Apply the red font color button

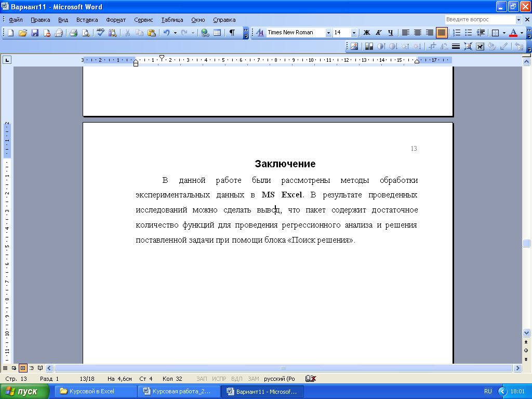point(513,33)
